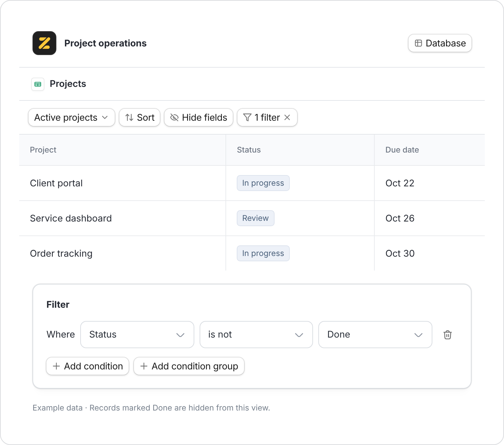Delete the filter condition with trash icon
The image size is (504, 445).
[x=448, y=335]
